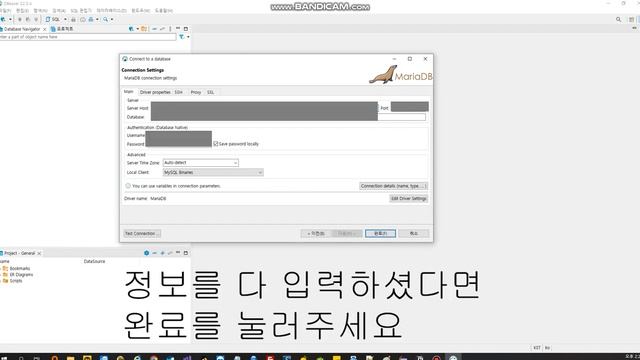This screenshot has width=640, height=360.
Task: Minimize the Project panel
Action: point(178,253)
